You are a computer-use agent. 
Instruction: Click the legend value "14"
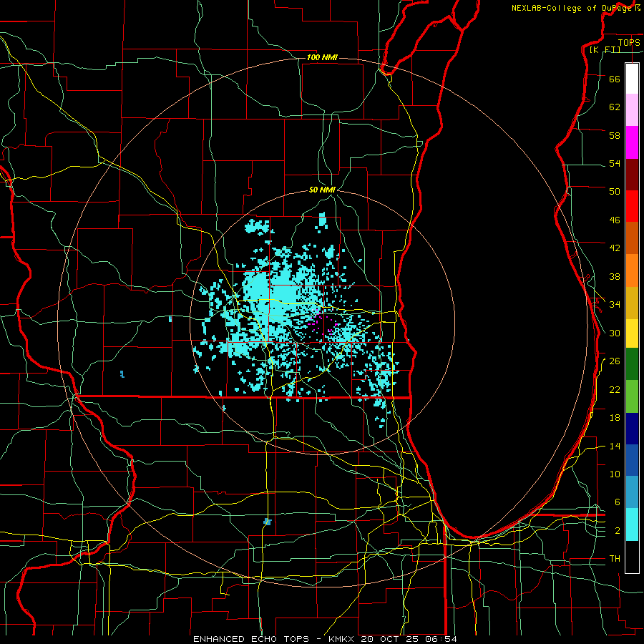pyautogui.click(x=615, y=446)
